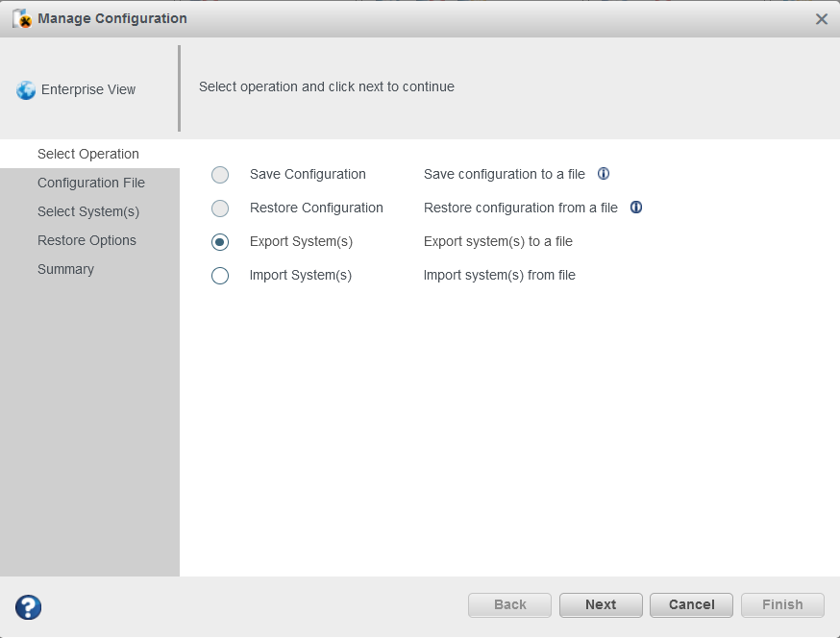Open help with the question mark icon
The width and height of the screenshot is (840, 638).
(28, 607)
